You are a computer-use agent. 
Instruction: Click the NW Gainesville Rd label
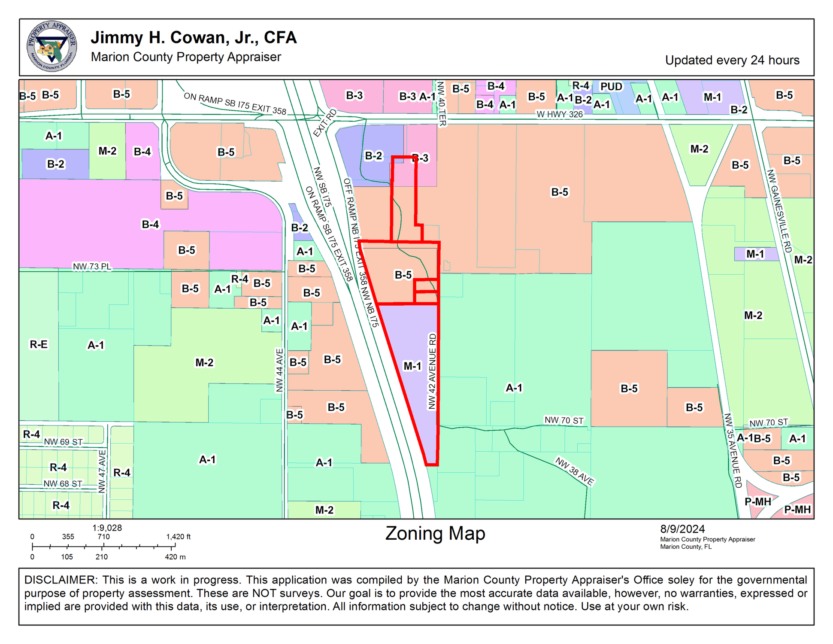pos(779,211)
